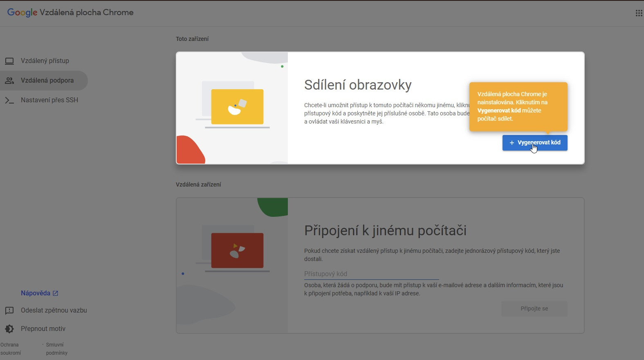Click the feedback icon beside Odeslat zpětnou vazbu

pos(9,310)
